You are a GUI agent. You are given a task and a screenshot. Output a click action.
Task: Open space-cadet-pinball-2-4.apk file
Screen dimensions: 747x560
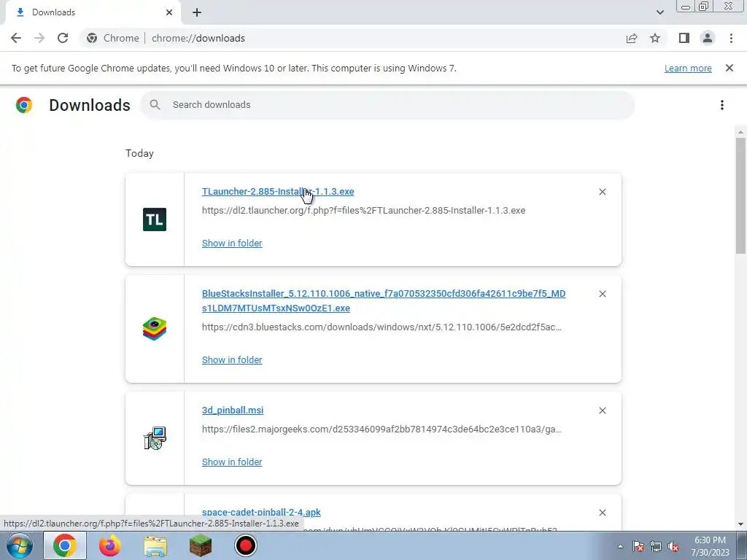[261, 513]
